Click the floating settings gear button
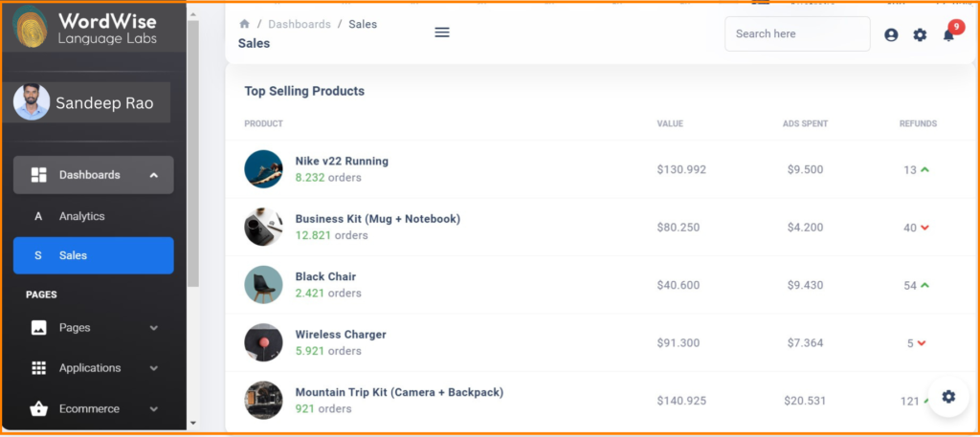980x437 pixels. tap(947, 397)
